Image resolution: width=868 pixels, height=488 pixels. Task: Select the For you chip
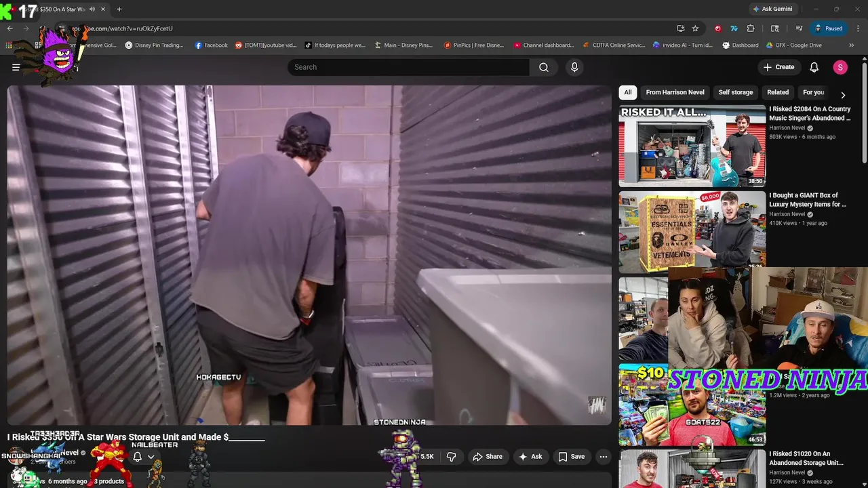point(813,92)
